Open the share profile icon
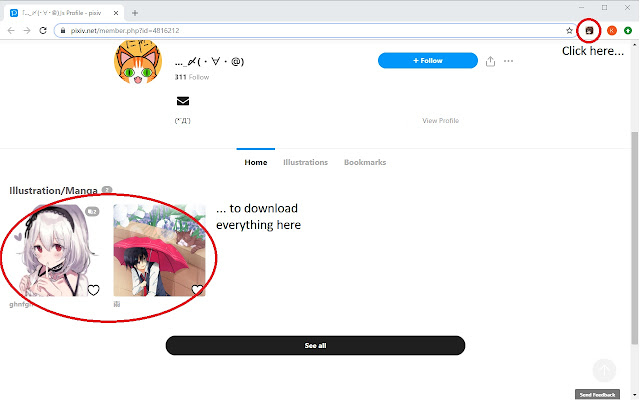Viewport: 640px width, 400px height. [490, 61]
